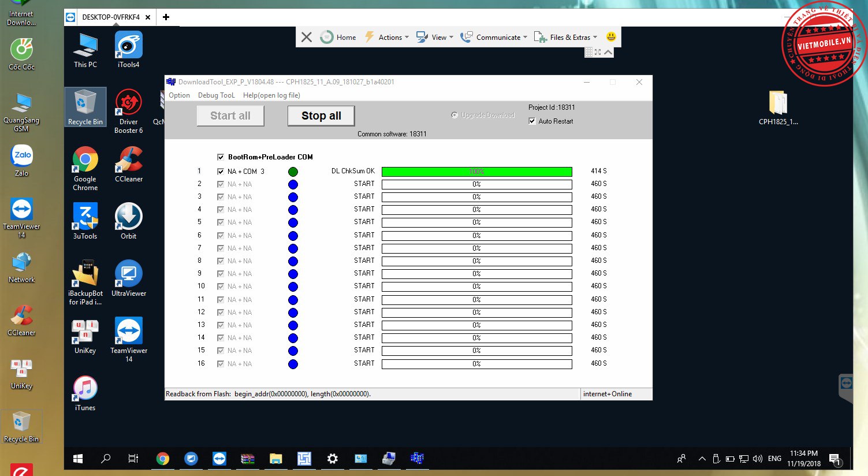Select the CPH1825_1... folder on desktop
Viewport: 868px width, 476px height.
click(x=778, y=108)
